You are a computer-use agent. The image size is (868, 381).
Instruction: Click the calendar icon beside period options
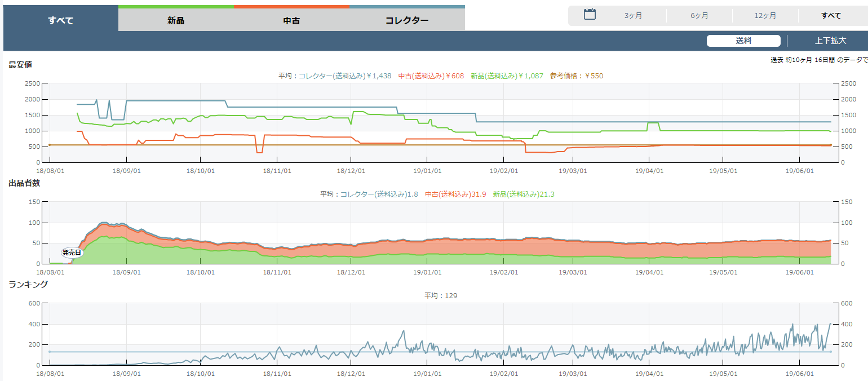coord(590,15)
